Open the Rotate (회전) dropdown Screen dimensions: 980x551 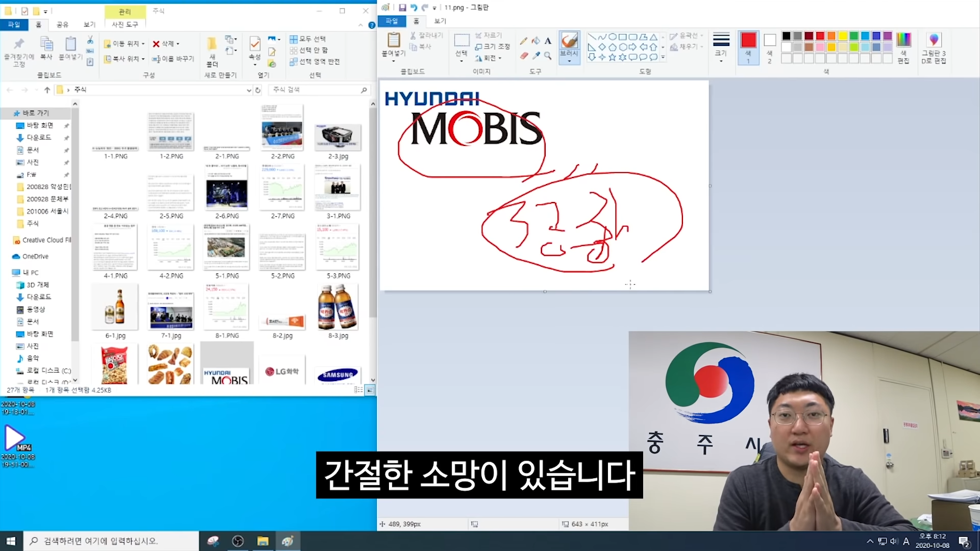coord(488,58)
